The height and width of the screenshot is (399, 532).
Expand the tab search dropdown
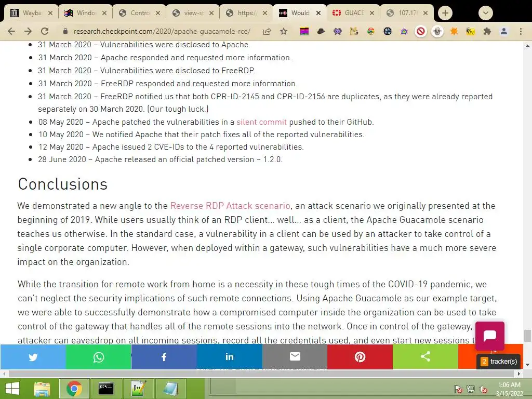486,13
